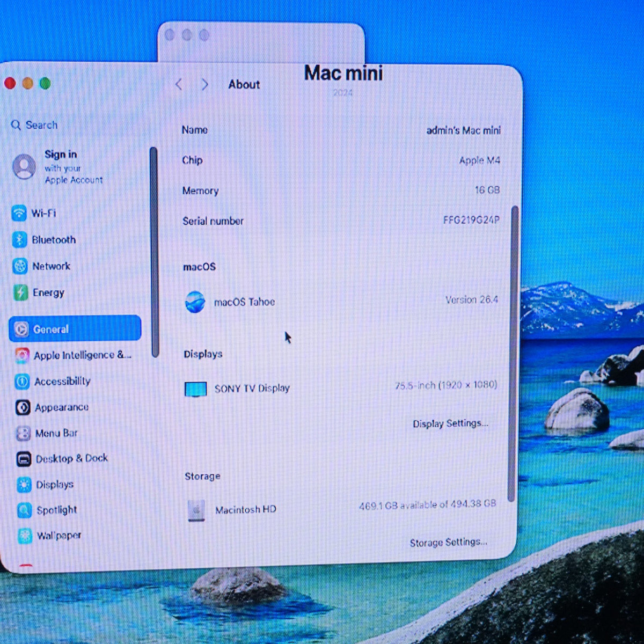Click the Apple Account avatar icon
This screenshot has width=644, height=644.
[x=24, y=166]
